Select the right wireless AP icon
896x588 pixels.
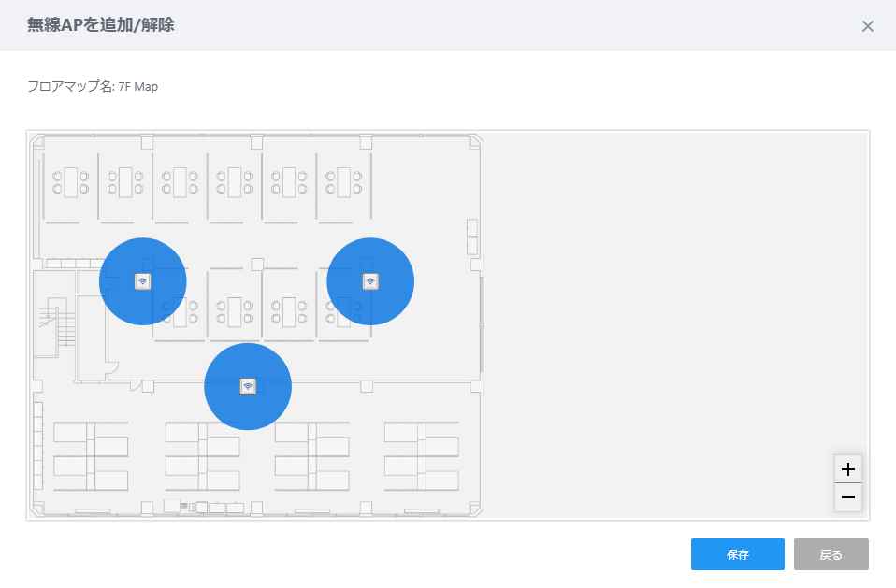pyautogui.click(x=370, y=281)
